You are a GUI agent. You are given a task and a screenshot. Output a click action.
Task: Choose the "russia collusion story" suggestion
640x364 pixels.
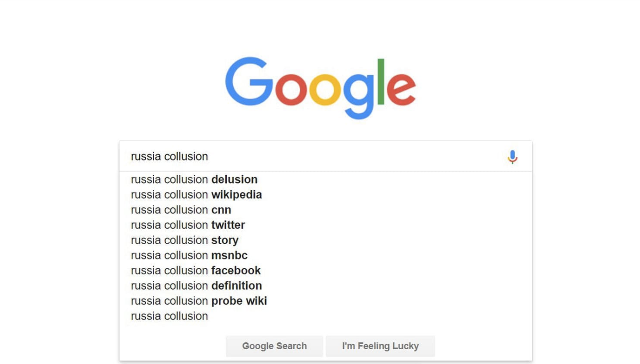tap(185, 241)
